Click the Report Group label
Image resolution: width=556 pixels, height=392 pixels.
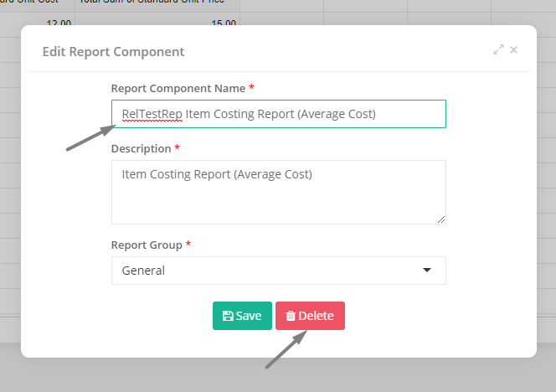pos(147,245)
